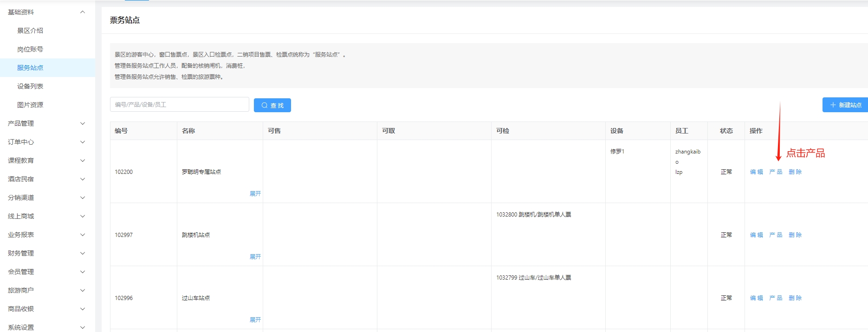Image resolution: width=868 pixels, height=332 pixels.
Task: Expand the 会员管理 menu
Action: 46,272
